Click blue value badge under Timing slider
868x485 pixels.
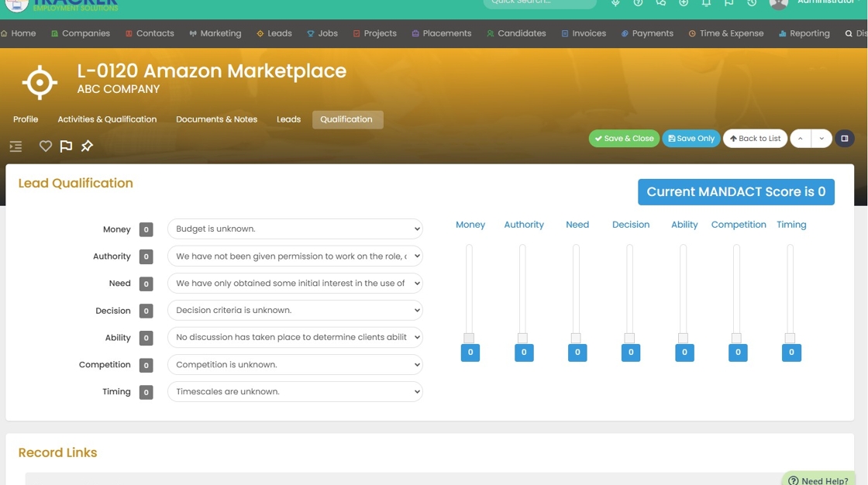(791, 352)
